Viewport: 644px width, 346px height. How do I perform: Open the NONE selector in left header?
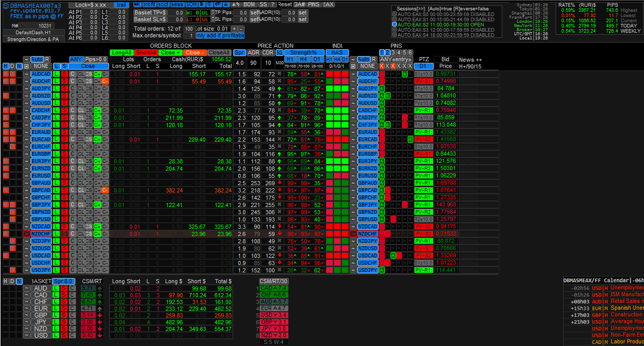point(41,66)
